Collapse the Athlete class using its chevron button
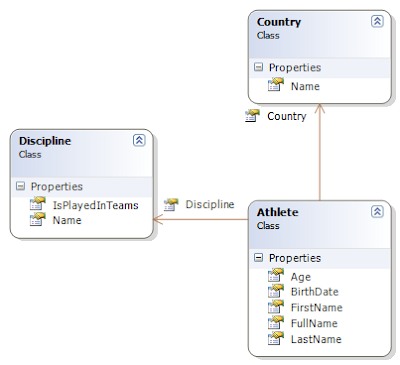 pos(377,212)
